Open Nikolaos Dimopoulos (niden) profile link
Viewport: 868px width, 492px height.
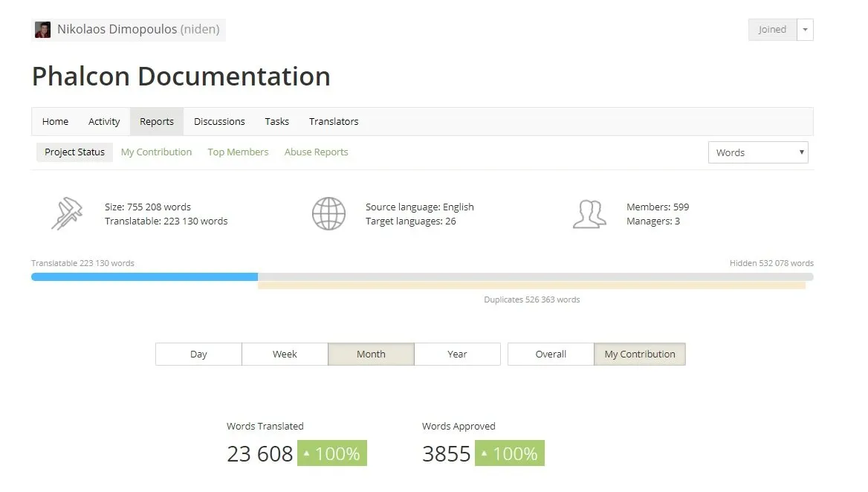click(x=138, y=29)
